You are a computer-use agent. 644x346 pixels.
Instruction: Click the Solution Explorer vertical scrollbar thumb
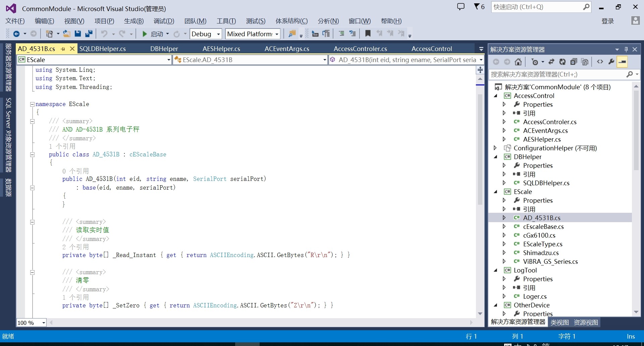(x=636, y=130)
